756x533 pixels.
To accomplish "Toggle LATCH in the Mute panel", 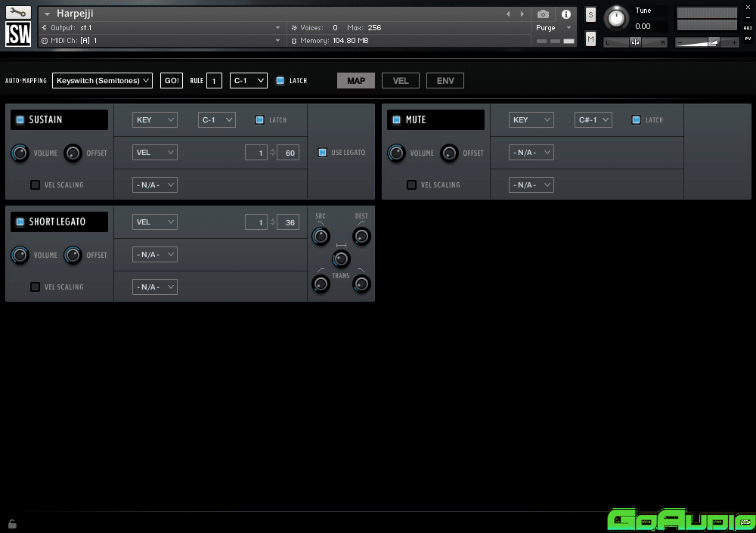I will (x=636, y=119).
